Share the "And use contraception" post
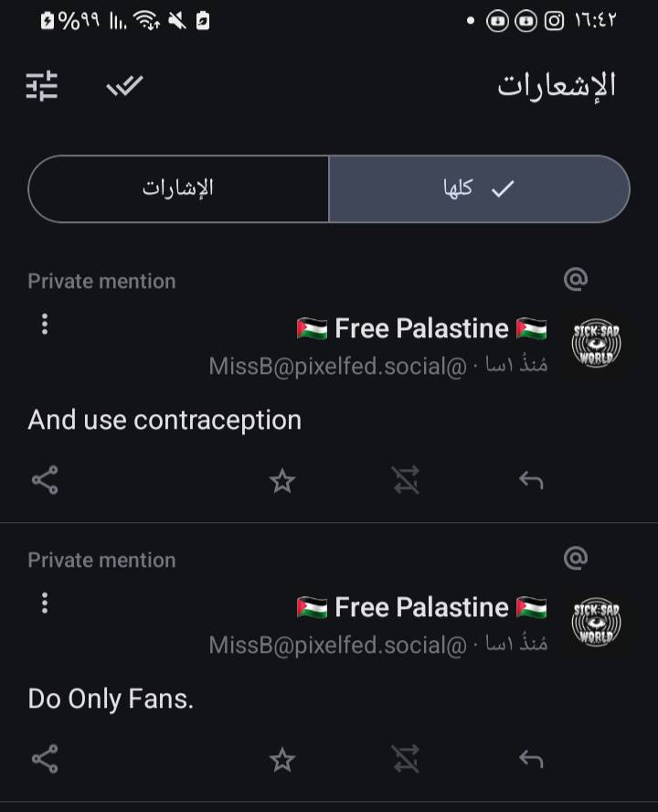The height and width of the screenshot is (812, 658). (x=45, y=480)
